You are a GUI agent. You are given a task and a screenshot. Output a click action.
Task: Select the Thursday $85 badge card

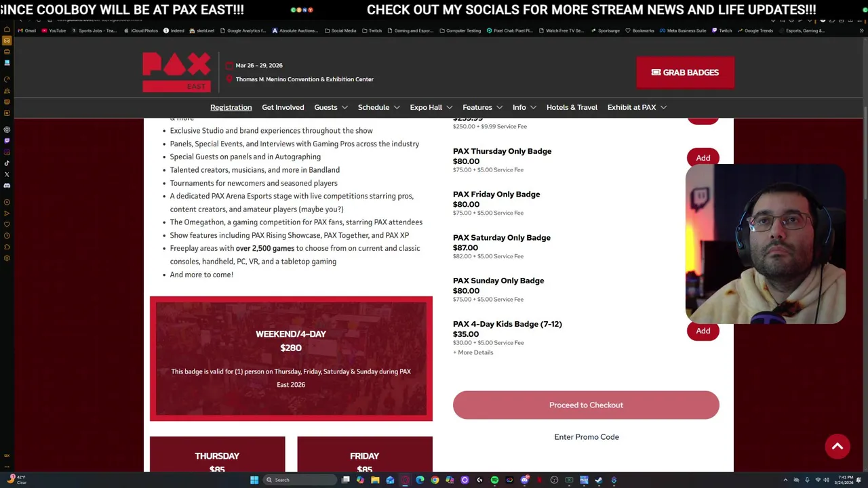coord(217,454)
